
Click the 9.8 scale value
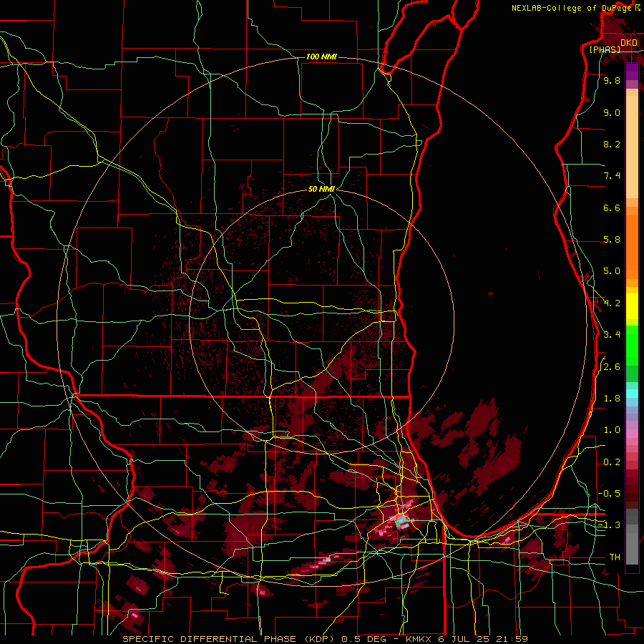point(612,80)
